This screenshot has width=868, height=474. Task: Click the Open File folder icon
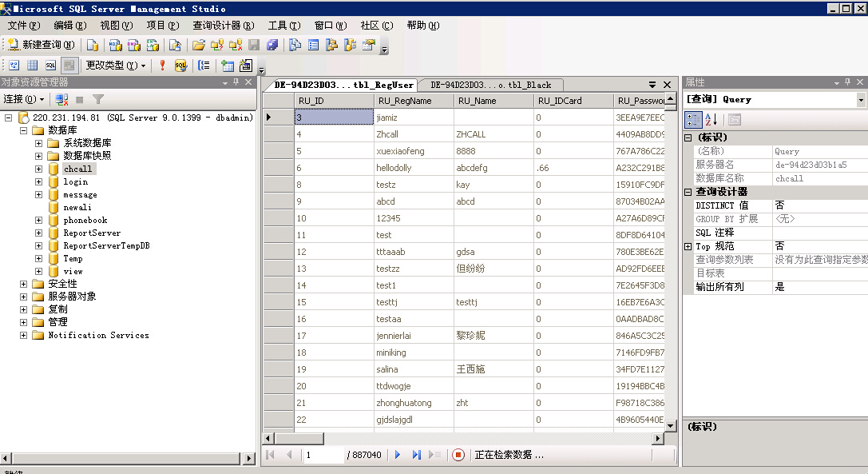click(x=199, y=45)
